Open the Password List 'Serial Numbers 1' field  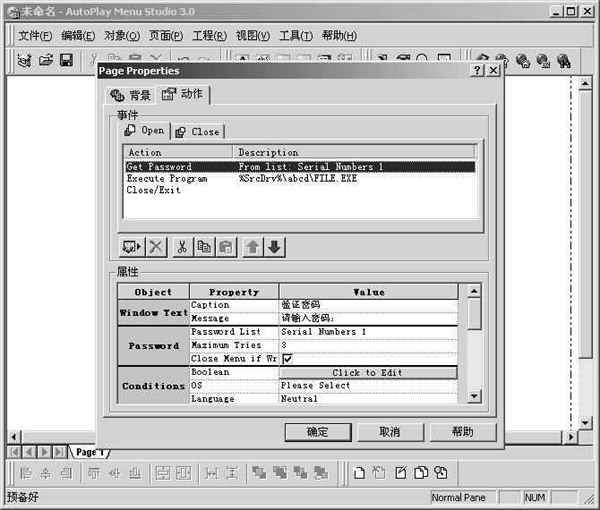tap(368, 331)
